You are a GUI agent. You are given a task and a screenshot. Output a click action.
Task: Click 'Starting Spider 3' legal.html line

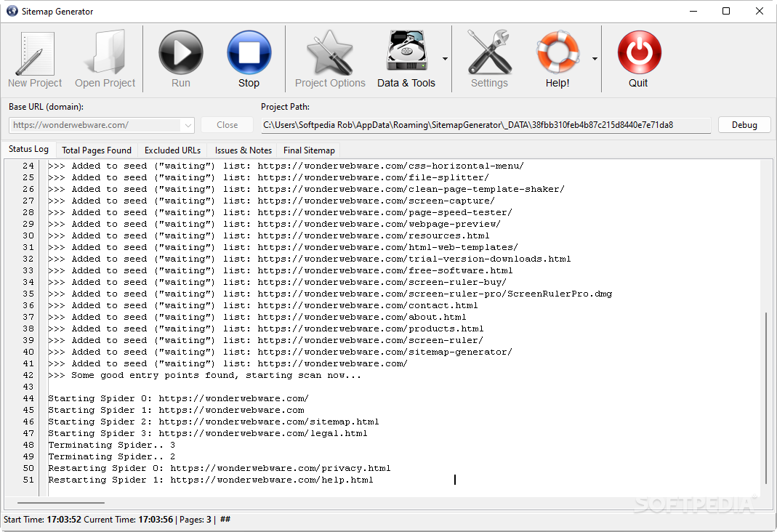click(x=208, y=433)
